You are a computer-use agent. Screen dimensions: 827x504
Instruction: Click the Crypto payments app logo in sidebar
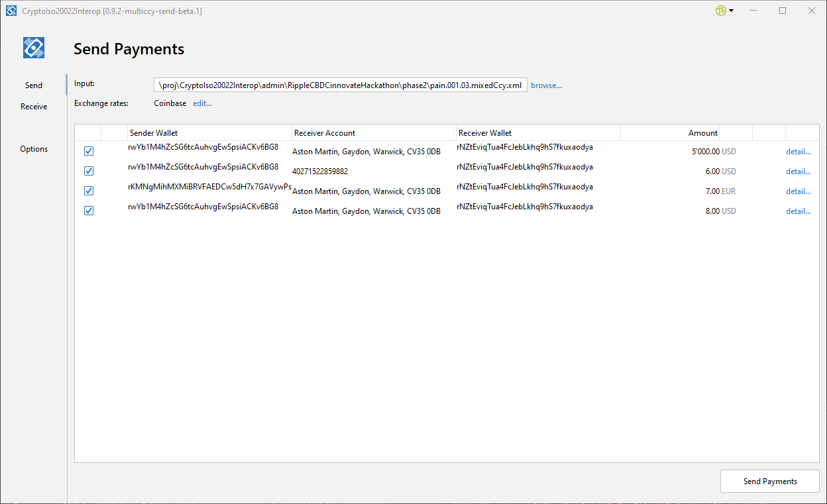(33, 47)
